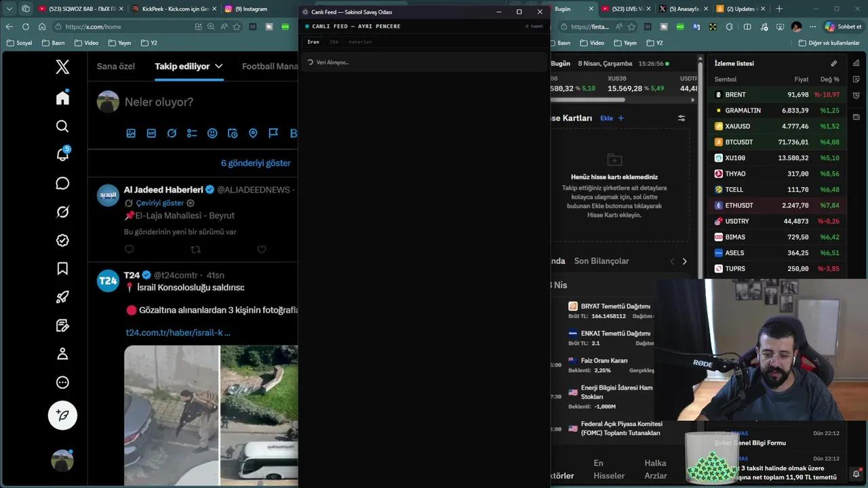868x488 pixels.
Task: Click Ekle to add a Hisse Kartı
Action: coord(606,117)
